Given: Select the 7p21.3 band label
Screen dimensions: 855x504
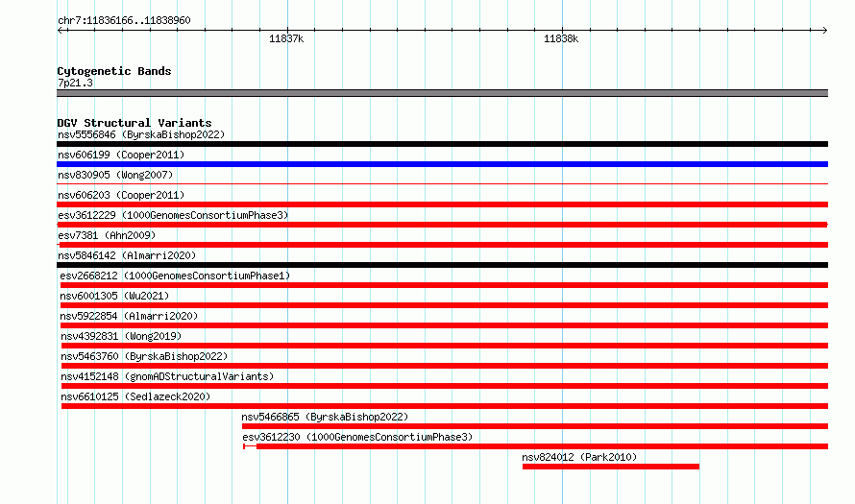Looking at the screenshot, I should point(75,83).
